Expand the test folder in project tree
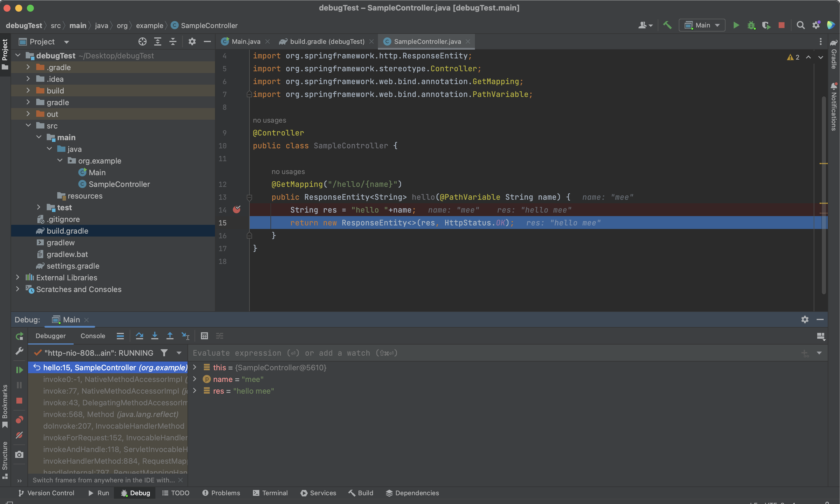Screen dimensions: 840x504 [x=39, y=207]
